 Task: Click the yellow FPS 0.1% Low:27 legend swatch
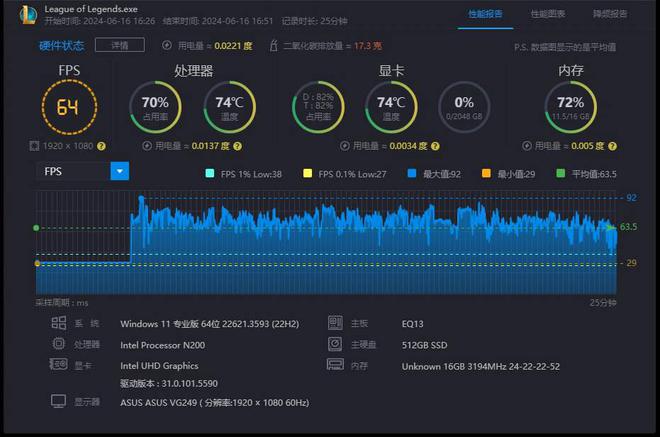click(x=308, y=173)
